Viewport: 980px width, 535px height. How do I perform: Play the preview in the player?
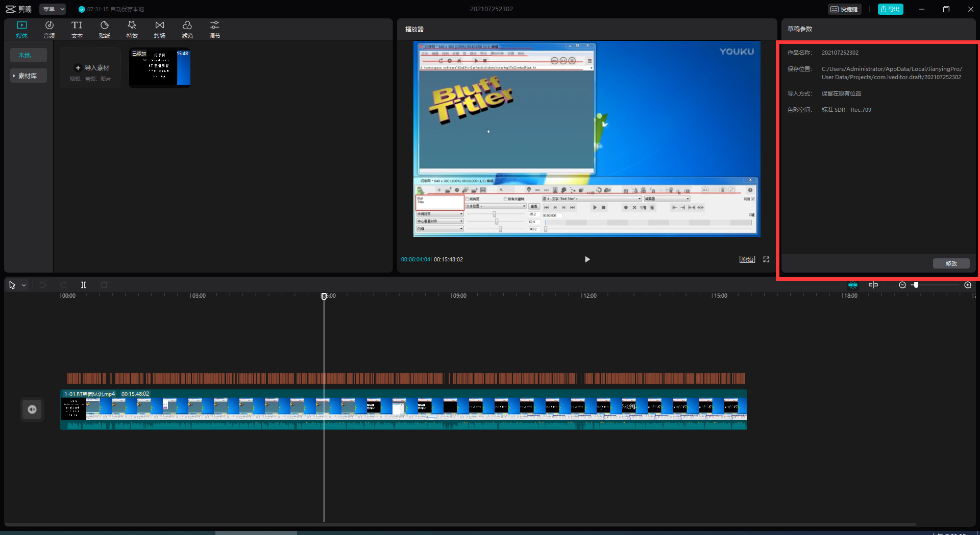[587, 259]
